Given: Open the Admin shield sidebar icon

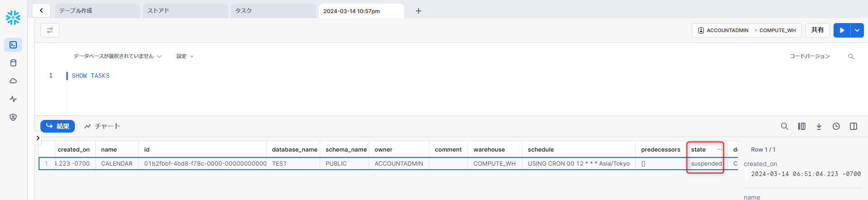Looking at the screenshot, I should 13,117.
